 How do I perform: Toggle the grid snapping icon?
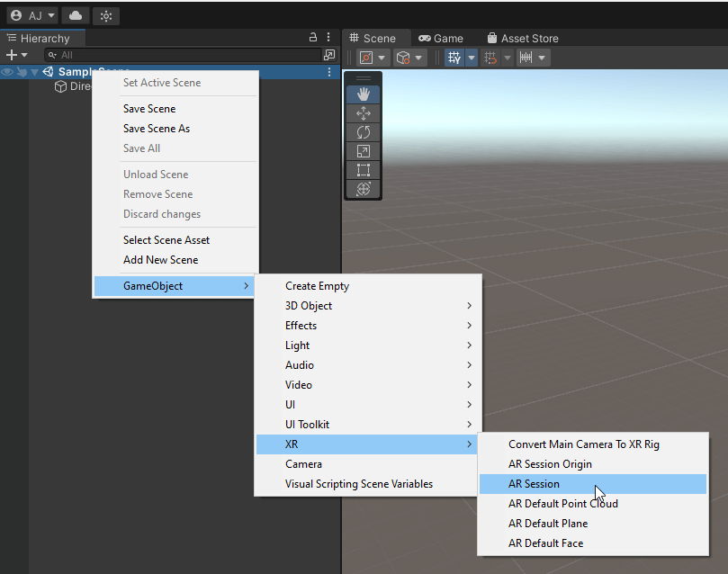pos(490,58)
